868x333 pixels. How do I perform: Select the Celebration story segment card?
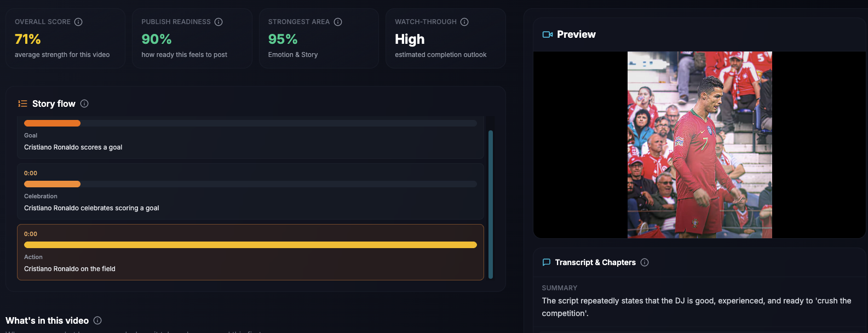250,191
